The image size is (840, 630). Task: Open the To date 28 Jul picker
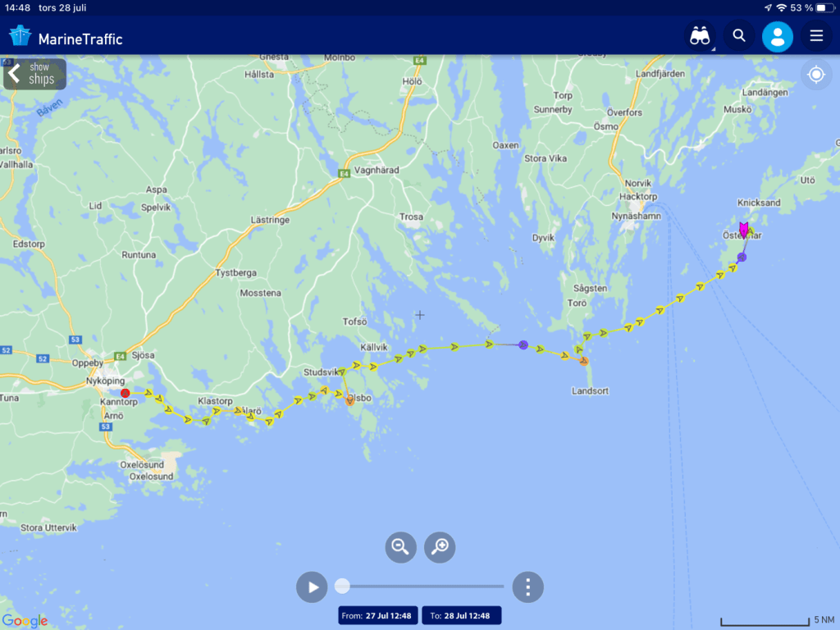(461, 615)
